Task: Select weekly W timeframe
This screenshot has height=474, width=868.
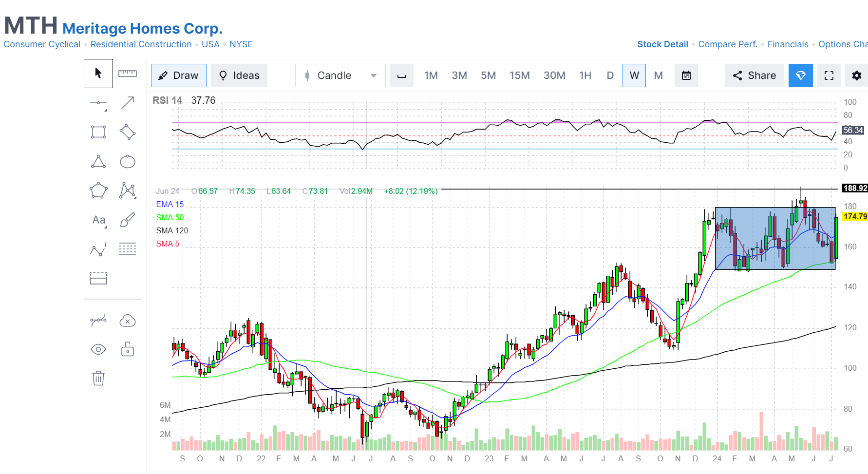Action: pyautogui.click(x=634, y=76)
